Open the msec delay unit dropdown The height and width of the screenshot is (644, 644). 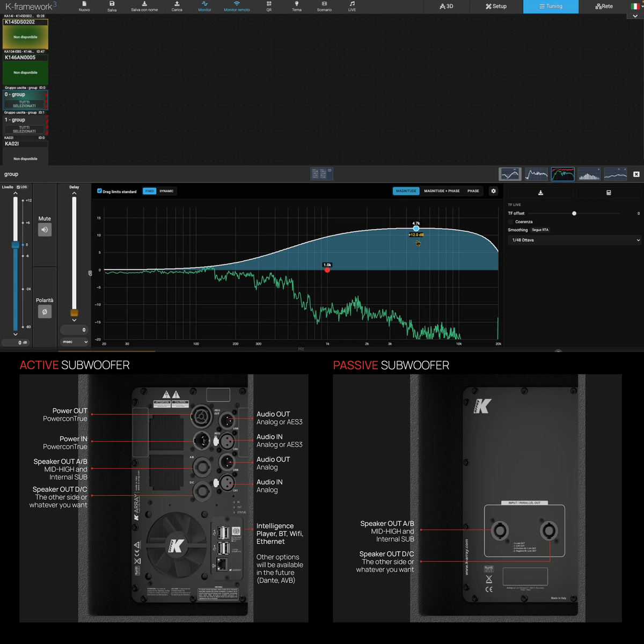(x=74, y=341)
